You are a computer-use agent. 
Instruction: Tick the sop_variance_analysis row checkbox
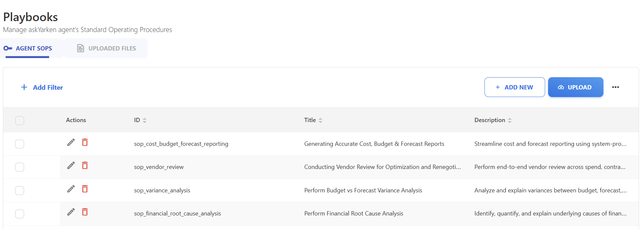tap(20, 190)
